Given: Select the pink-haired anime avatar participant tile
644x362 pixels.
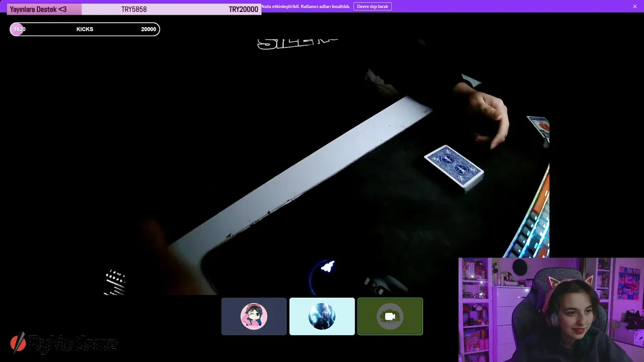Looking at the screenshot, I should (254, 316).
